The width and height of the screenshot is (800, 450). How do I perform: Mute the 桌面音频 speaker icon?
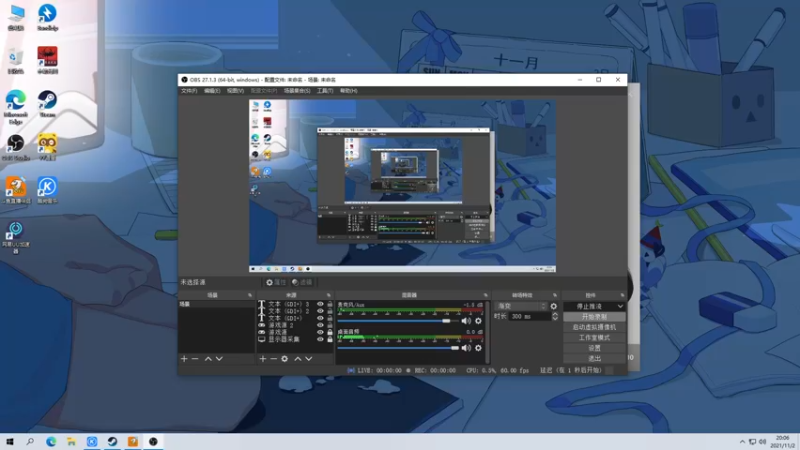click(x=466, y=348)
